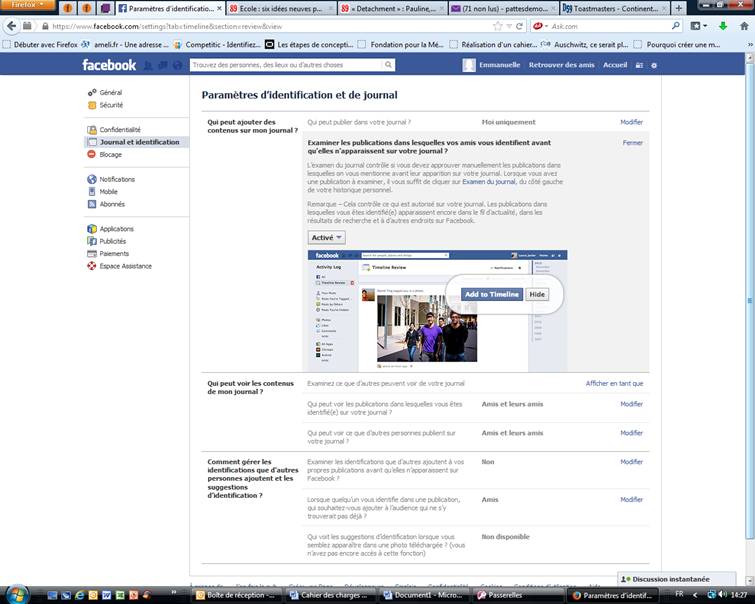755x604 pixels.
Task: Click Fermer to collapse the review section
Action: coord(633,143)
